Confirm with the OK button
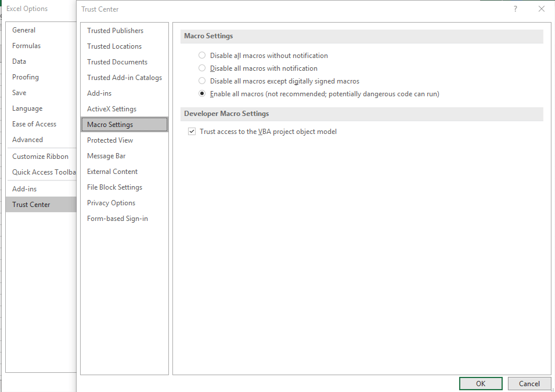 point(481,383)
